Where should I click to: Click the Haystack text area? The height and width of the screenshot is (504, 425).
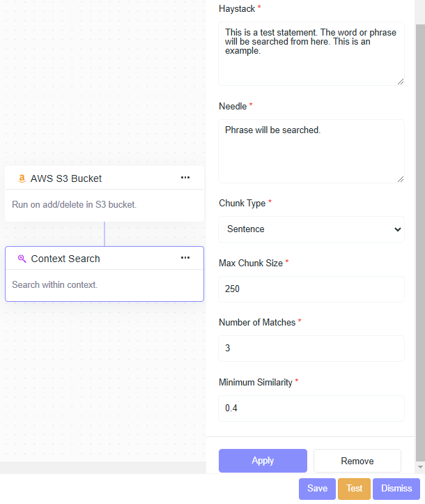pyautogui.click(x=311, y=53)
